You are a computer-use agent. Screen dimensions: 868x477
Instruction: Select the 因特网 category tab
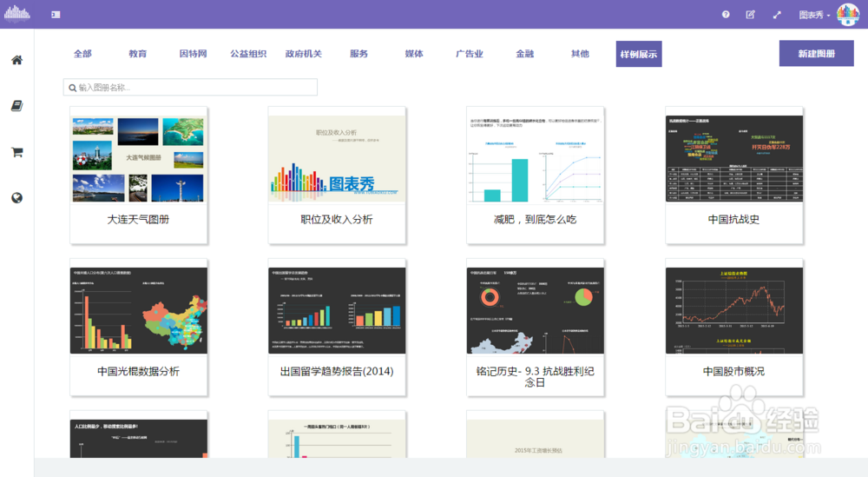tap(194, 54)
